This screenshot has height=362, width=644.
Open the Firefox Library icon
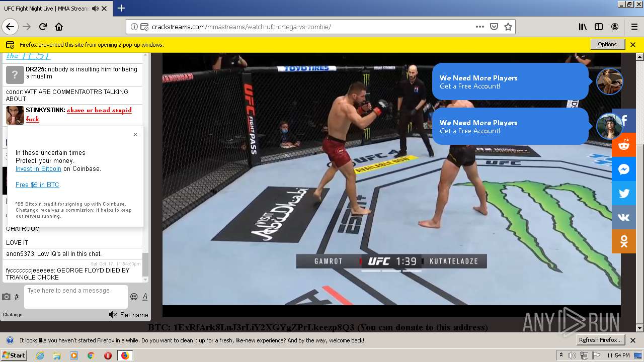coord(583,27)
